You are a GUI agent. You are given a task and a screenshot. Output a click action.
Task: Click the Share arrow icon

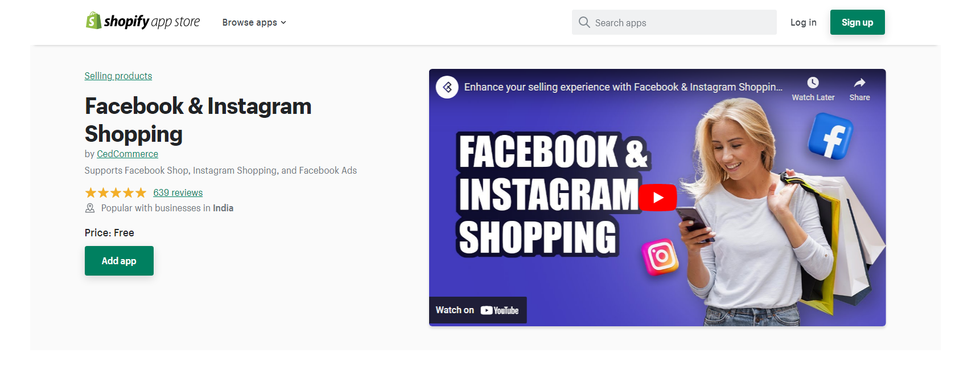point(859,83)
